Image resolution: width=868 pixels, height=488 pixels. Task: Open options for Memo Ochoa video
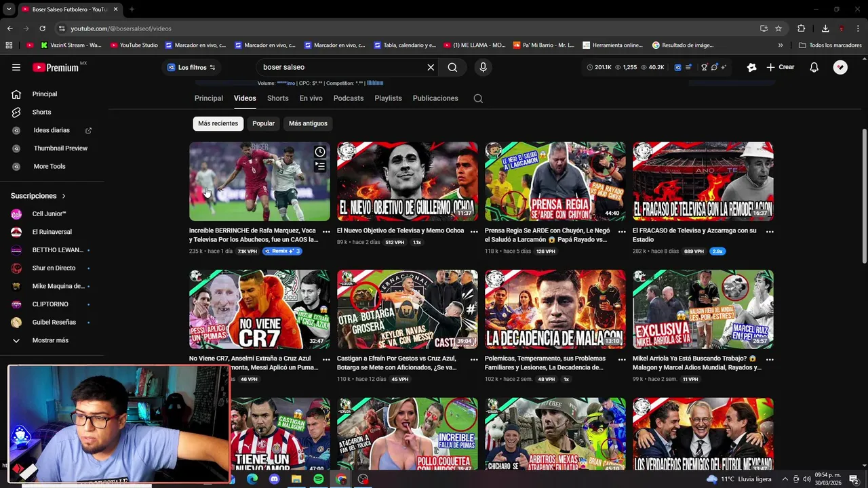[x=474, y=232]
